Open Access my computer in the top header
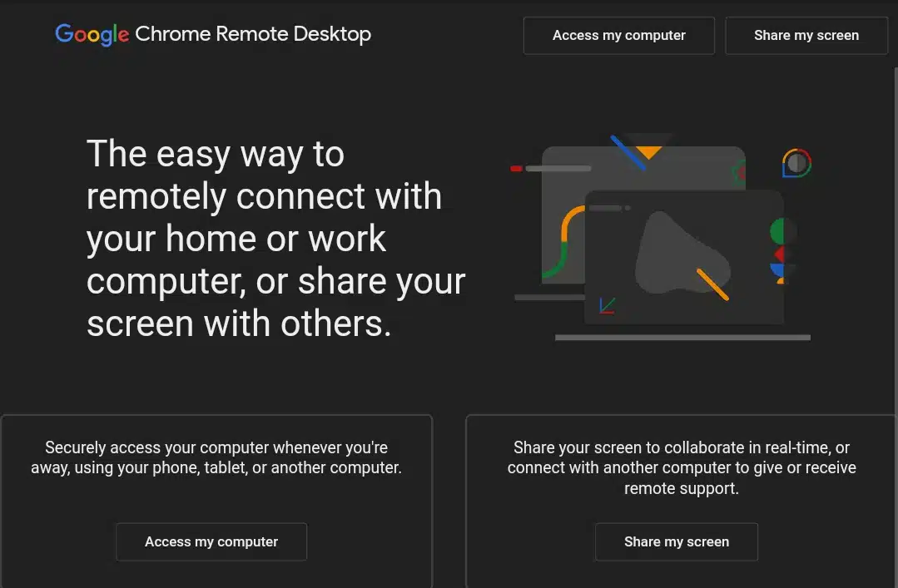This screenshot has height=588, width=898. point(618,36)
